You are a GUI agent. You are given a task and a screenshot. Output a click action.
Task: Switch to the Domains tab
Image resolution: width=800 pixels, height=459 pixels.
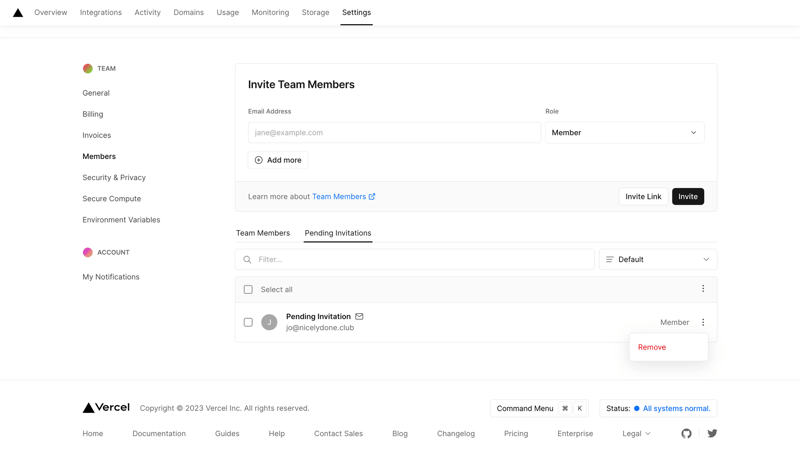pyautogui.click(x=188, y=12)
